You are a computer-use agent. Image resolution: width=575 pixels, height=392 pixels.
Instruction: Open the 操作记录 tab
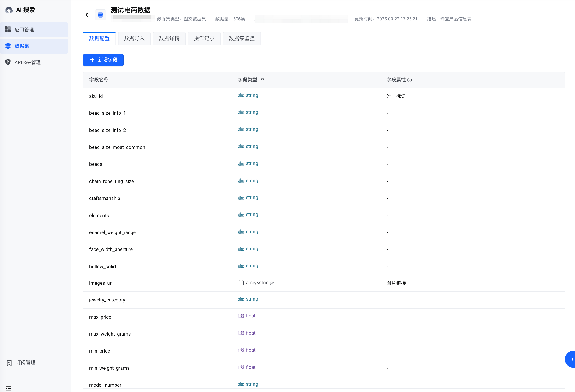204,38
